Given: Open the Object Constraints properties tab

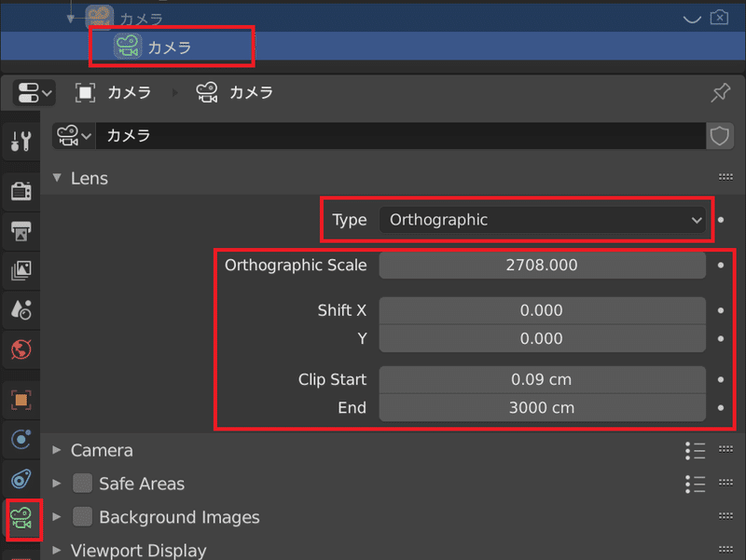Looking at the screenshot, I should [21, 479].
